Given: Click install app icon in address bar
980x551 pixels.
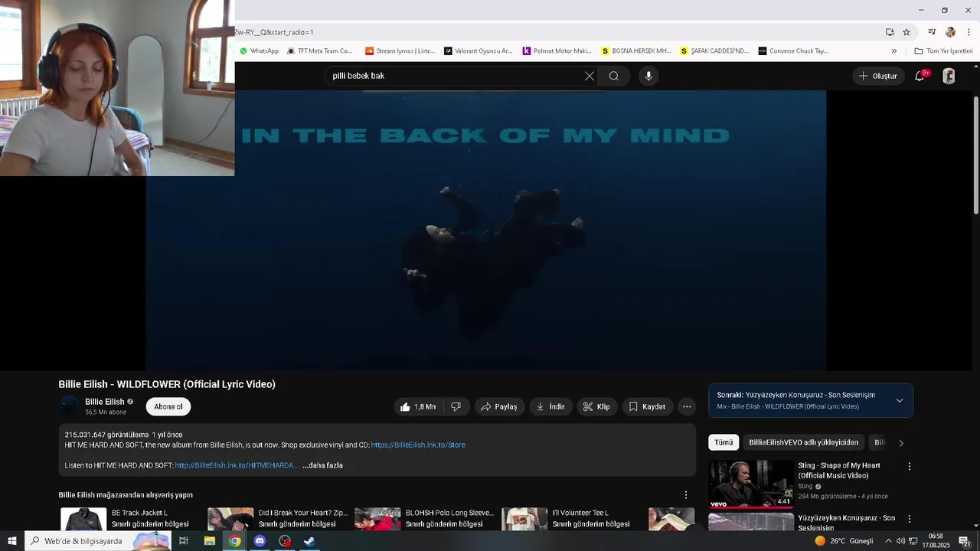Looking at the screenshot, I should (890, 32).
